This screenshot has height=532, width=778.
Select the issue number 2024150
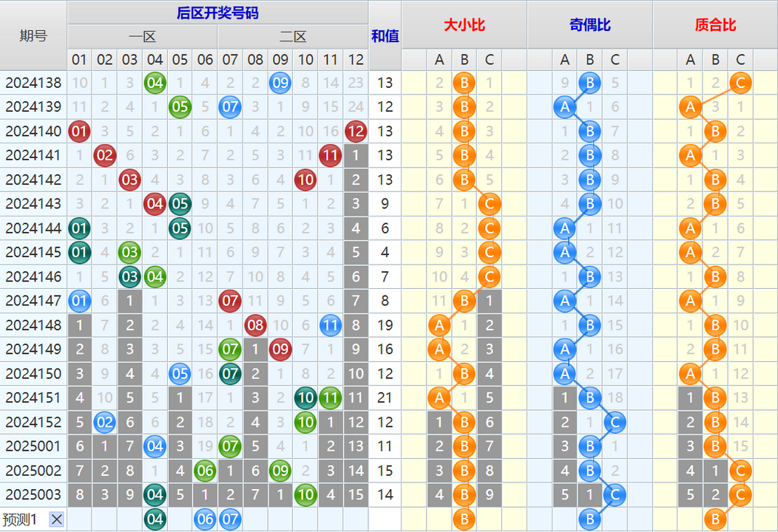point(33,374)
